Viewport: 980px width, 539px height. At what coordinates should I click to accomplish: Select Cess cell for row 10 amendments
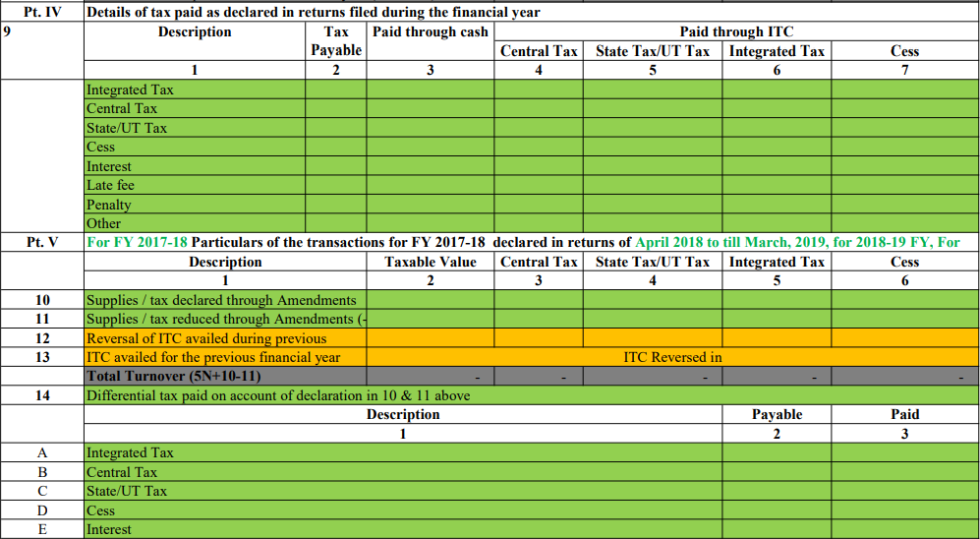(x=905, y=300)
